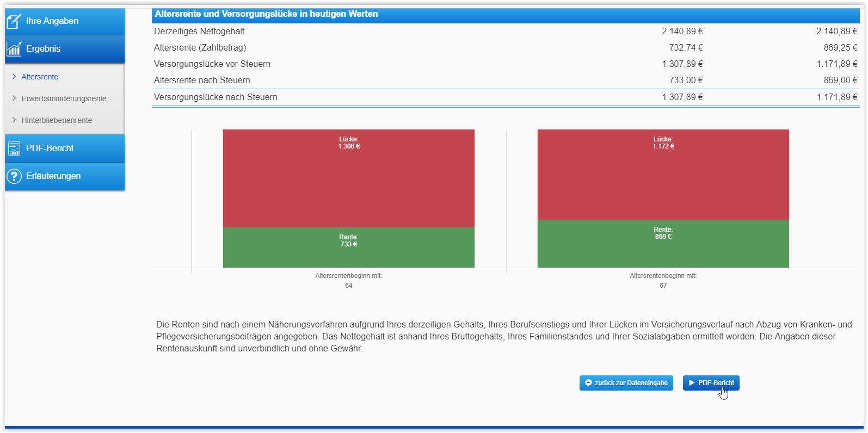Click the chevron next to Altersrente
Viewport: 868px width, 433px height.
click(14, 77)
